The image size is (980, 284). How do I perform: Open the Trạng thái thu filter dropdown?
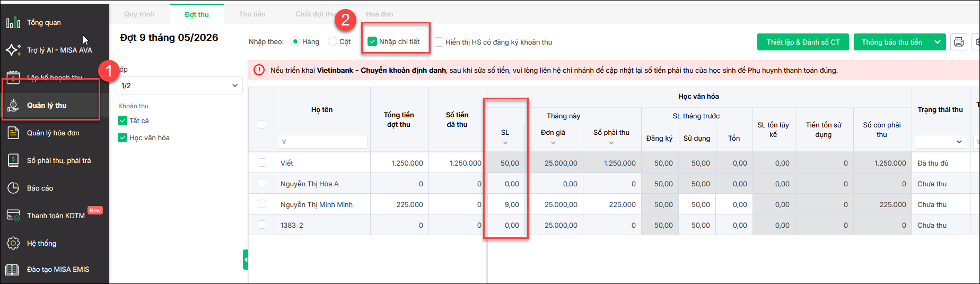(940, 142)
